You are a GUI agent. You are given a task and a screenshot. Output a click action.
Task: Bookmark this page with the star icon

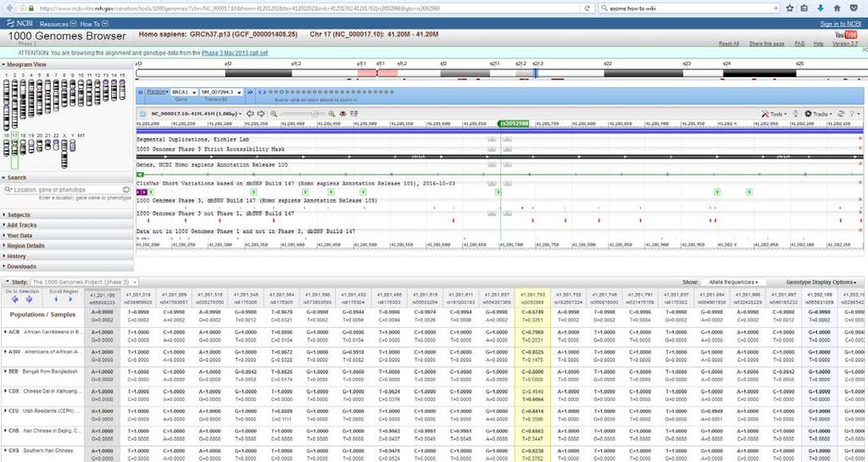(x=789, y=8)
